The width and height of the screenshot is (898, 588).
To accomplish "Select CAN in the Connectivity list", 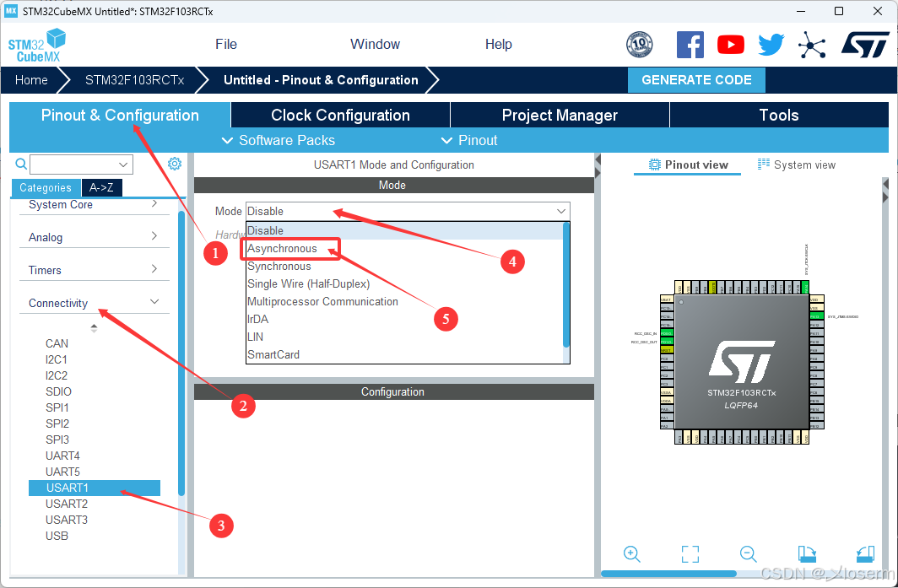I will [57, 343].
